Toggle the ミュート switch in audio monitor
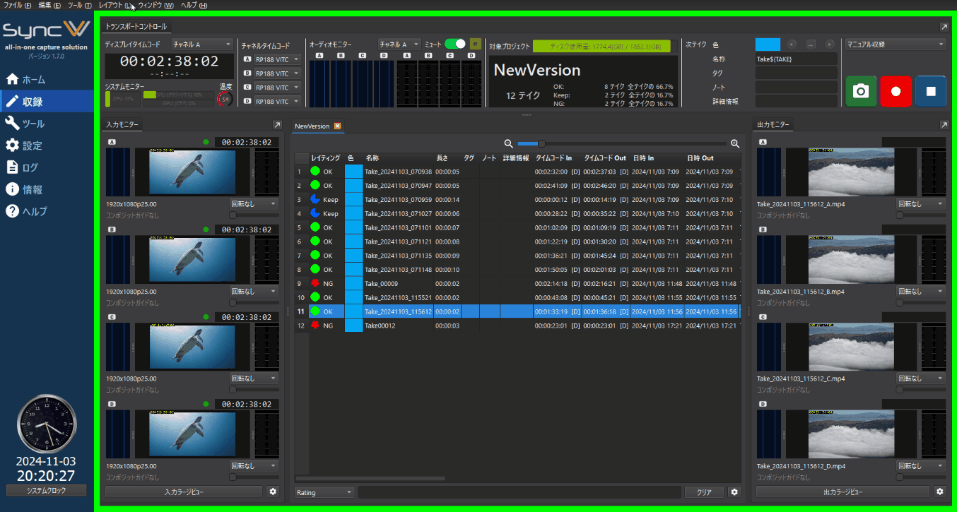Image resolution: width=957 pixels, height=512 pixels. pos(455,44)
